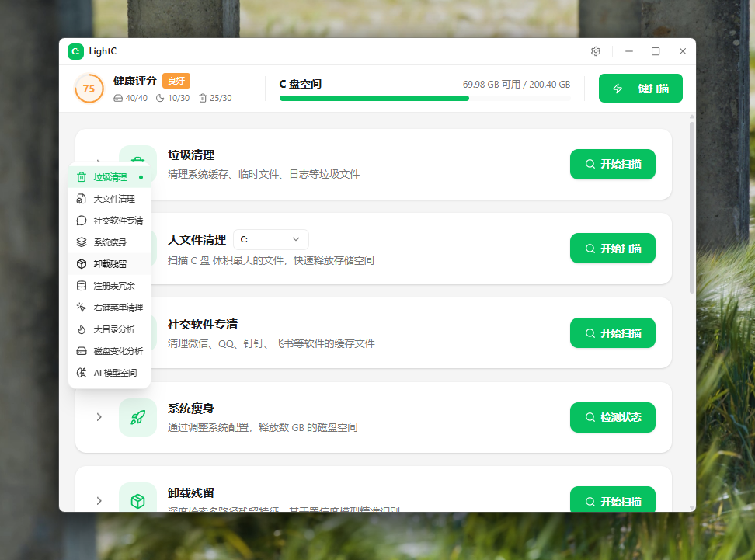Image resolution: width=755 pixels, height=560 pixels.
Task: Click 检测状态 for 系统瘦身
Action: (x=613, y=417)
